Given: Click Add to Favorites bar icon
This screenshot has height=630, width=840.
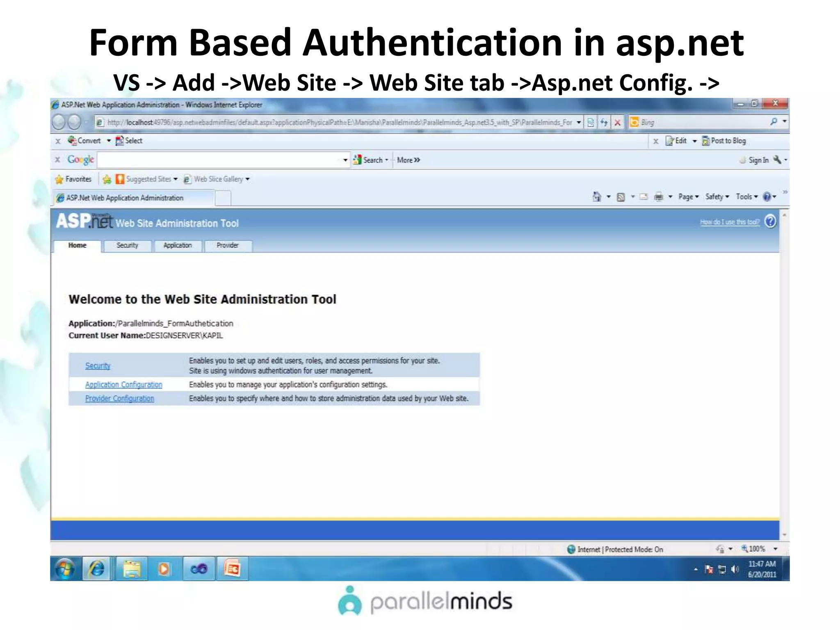Looking at the screenshot, I should [x=107, y=179].
